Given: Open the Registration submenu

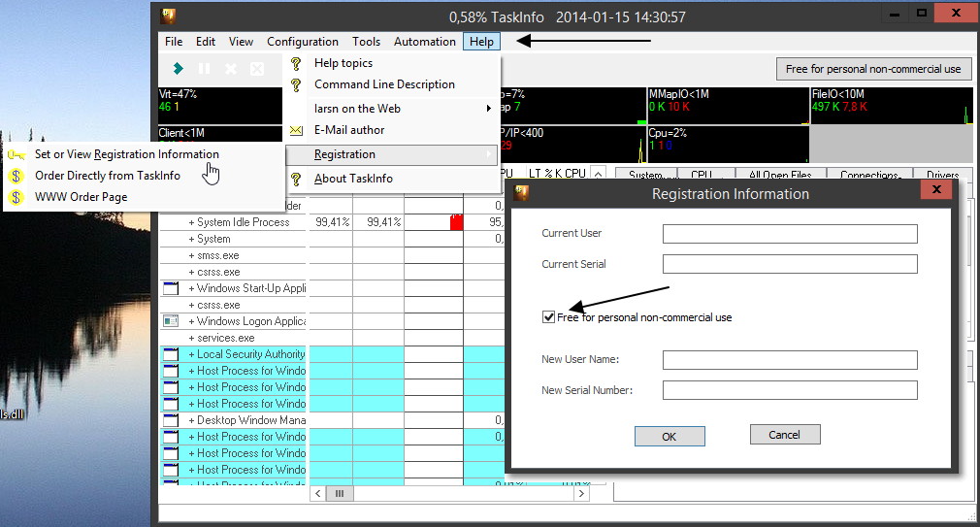Looking at the screenshot, I should [393, 154].
